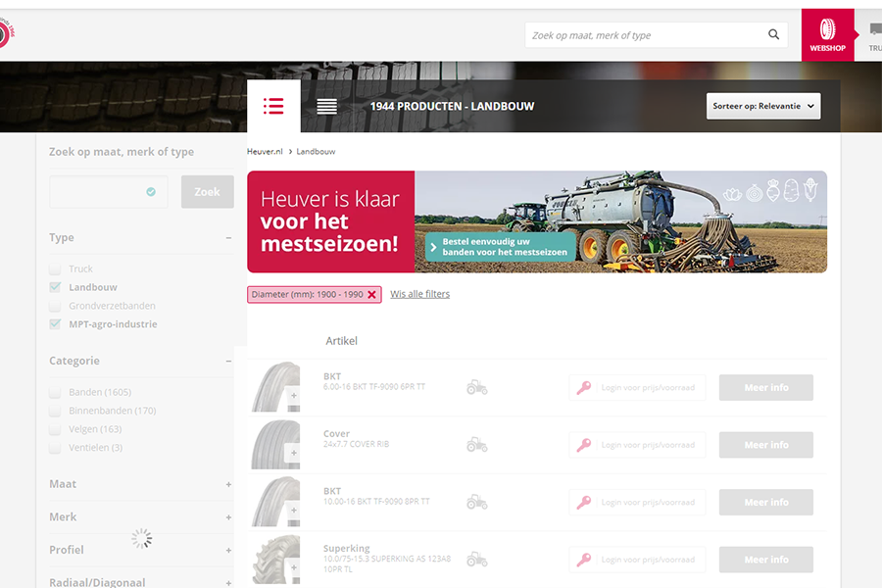Click login key button for Cover 24x7.7
Image resolution: width=882 pixels, height=588 pixels.
pyautogui.click(x=637, y=445)
